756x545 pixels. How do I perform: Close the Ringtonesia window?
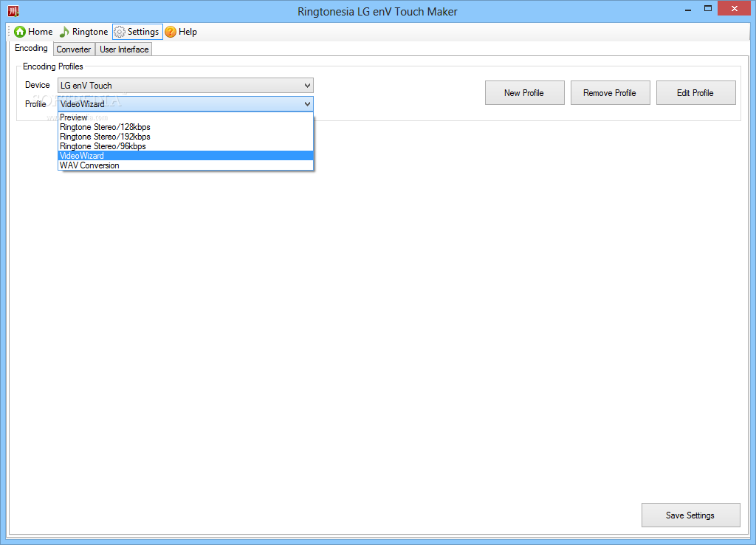pos(735,9)
